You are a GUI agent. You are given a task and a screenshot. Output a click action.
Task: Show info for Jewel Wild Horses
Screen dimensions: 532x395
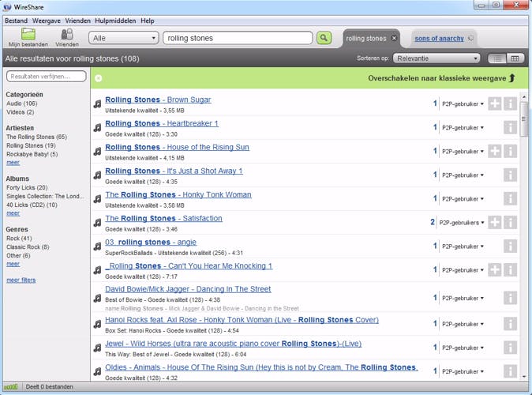[x=510, y=348]
